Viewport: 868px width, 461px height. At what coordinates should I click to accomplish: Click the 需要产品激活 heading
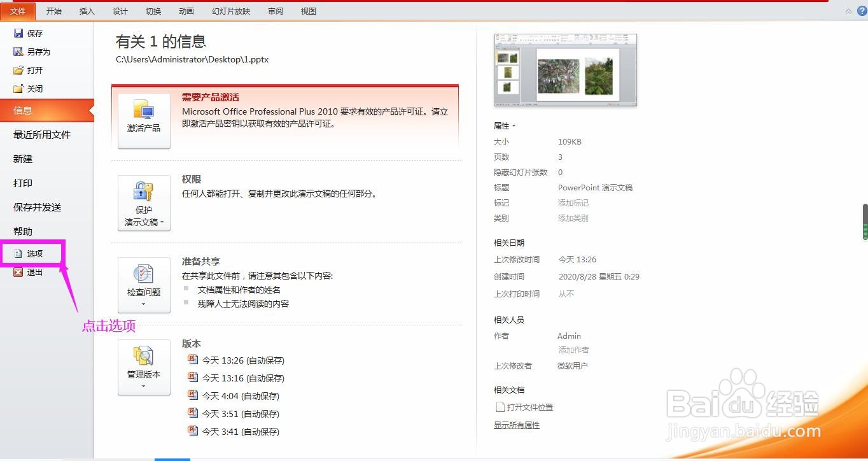click(211, 97)
